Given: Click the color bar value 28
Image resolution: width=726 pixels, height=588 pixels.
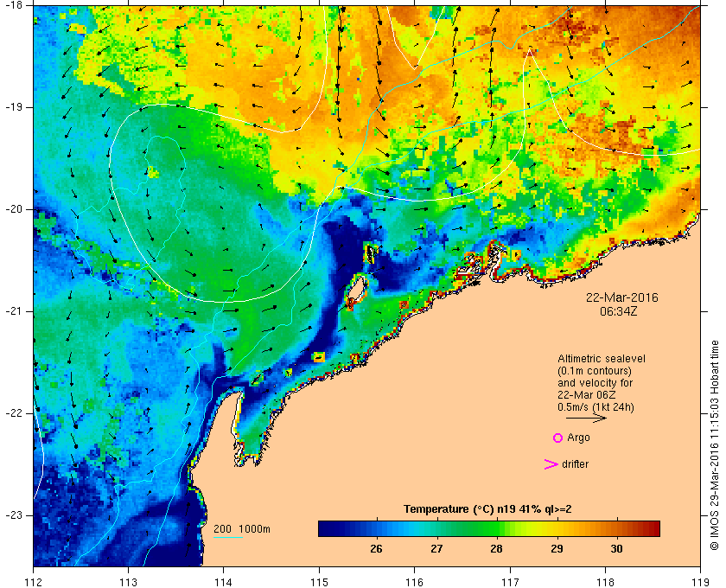Looking at the screenshot, I should (496, 549).
